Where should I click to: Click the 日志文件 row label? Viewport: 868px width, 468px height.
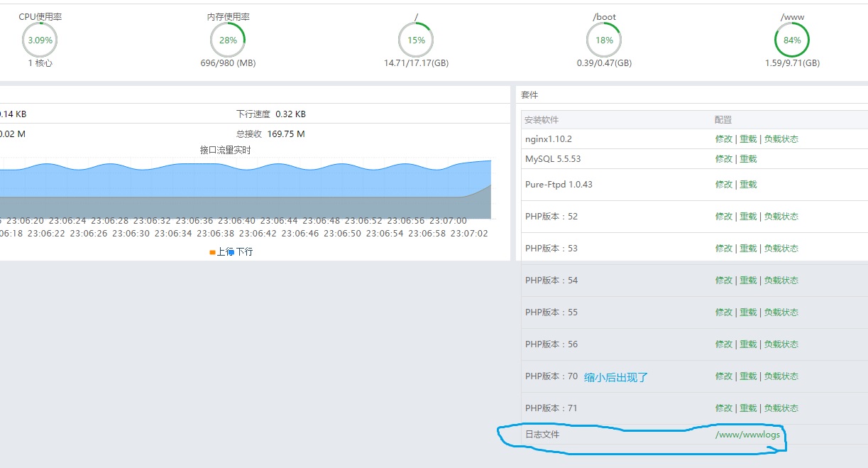542,435
